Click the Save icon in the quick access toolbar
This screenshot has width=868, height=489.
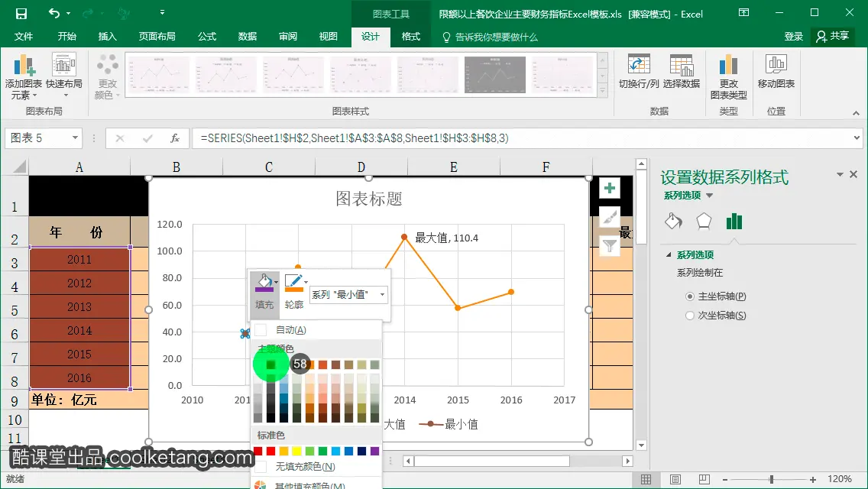pos(21,13)
